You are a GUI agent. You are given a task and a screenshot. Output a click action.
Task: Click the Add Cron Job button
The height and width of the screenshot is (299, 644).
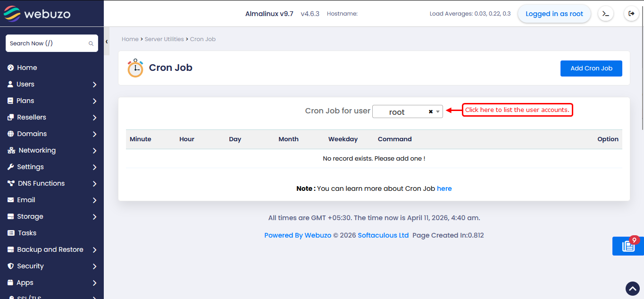pos(591,68)
